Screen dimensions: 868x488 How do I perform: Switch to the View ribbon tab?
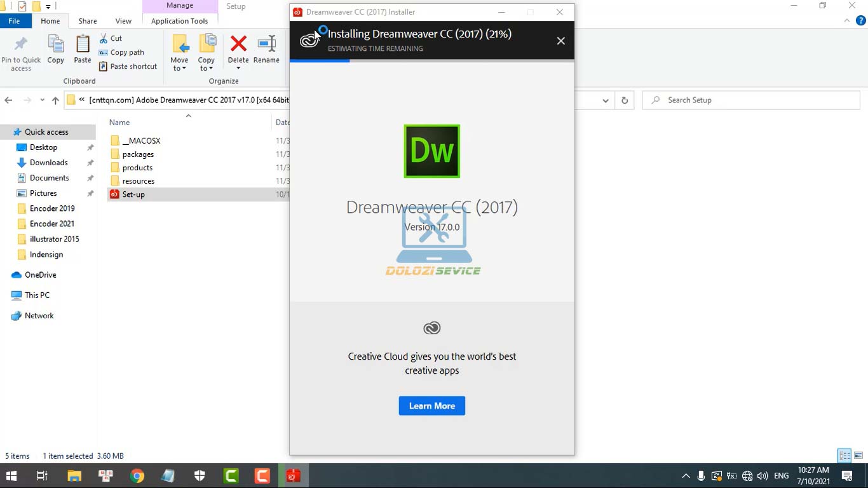(123, 20)
